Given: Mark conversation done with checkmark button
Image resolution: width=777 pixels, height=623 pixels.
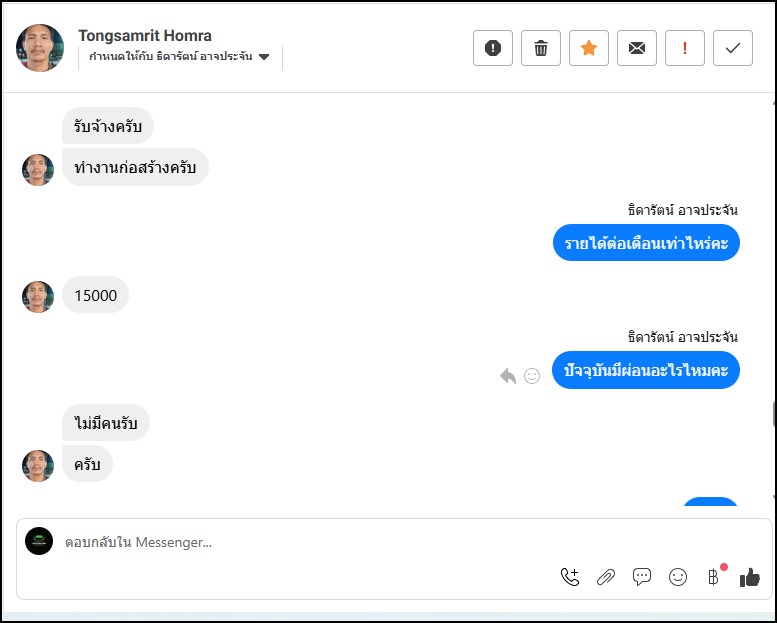Looking at the screenshot, I should [733, 48].
